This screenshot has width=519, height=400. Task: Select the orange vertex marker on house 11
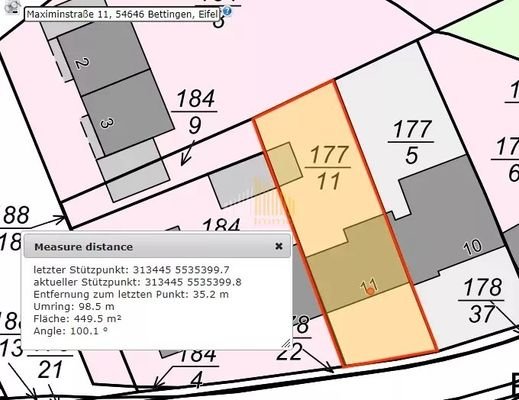(370, 291)
